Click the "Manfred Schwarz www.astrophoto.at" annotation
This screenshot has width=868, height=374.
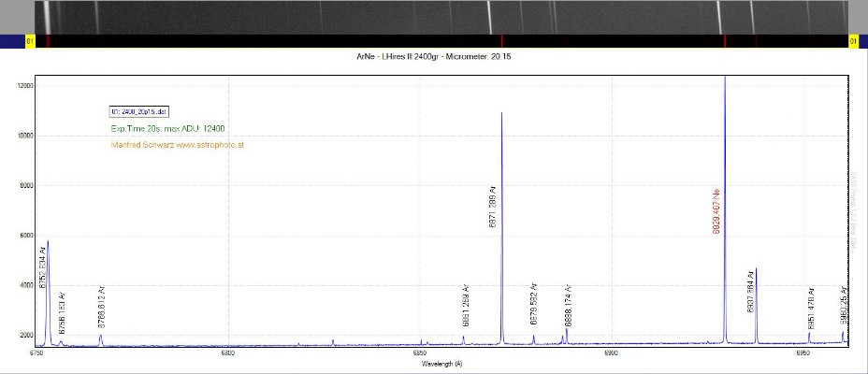coord(178,145)
